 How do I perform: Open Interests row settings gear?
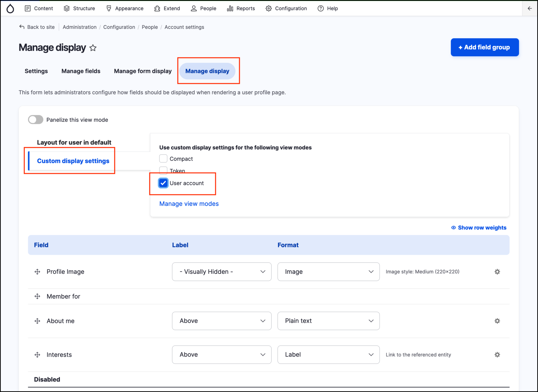click(x=498, y=354)
